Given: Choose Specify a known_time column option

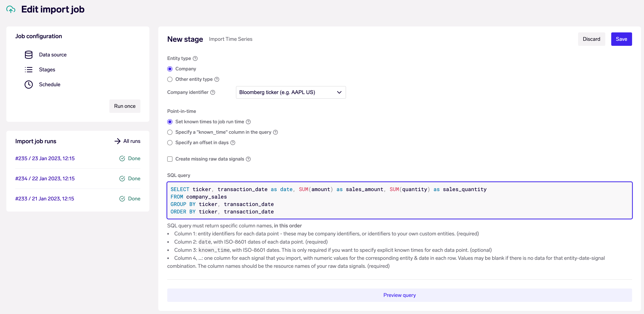Looking at the screenshot, I should pos(170,132).
